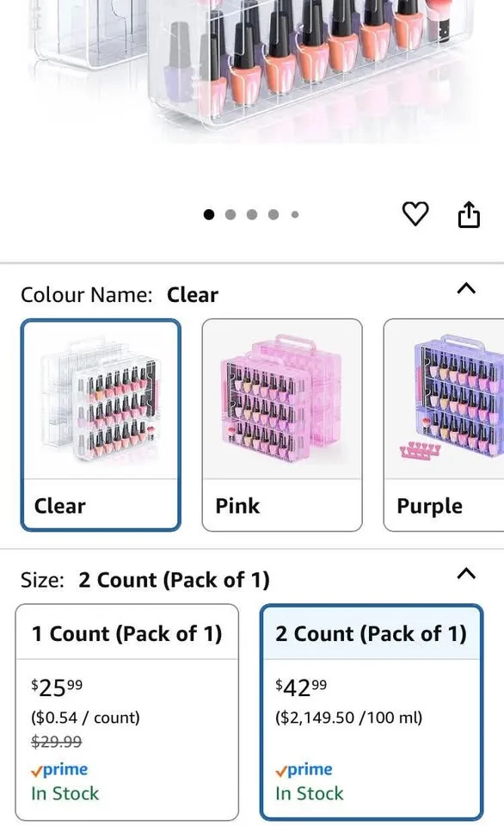
Task: Select the Clear colour swatch thumbnail
Action: (x=100, y=400)
